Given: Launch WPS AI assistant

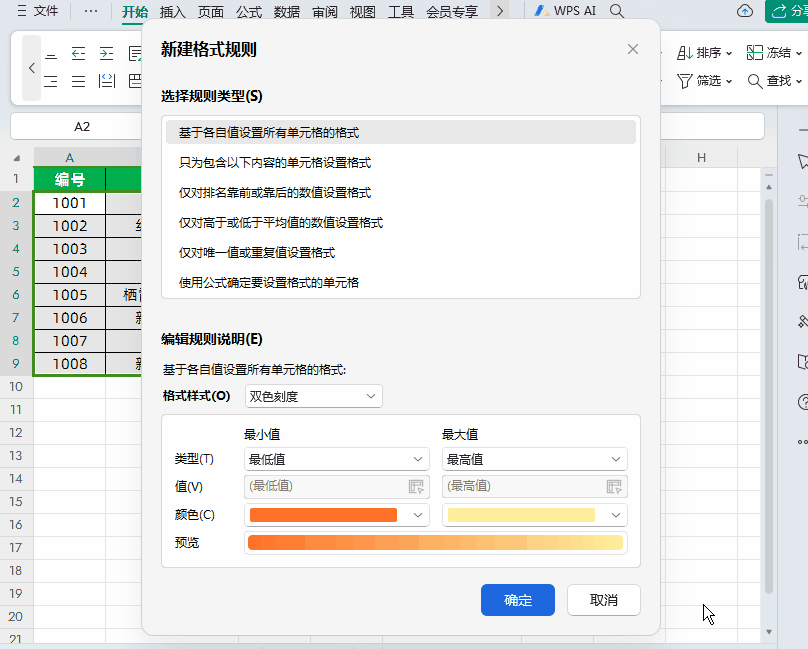Looking at the screenshot, I should pyautogui.click(x=565, y=11).
